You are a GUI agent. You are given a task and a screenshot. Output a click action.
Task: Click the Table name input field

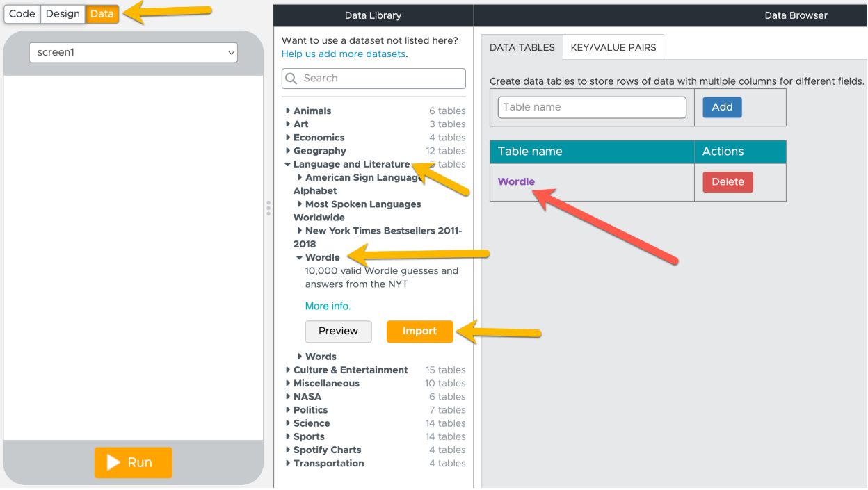point(592,107)
